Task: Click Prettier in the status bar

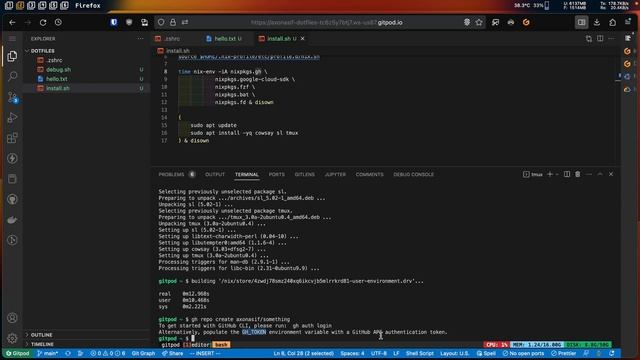Action: coord(564,353)
